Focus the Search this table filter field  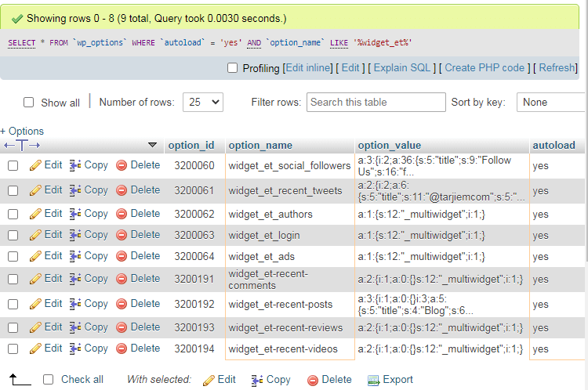click(376, 103)
